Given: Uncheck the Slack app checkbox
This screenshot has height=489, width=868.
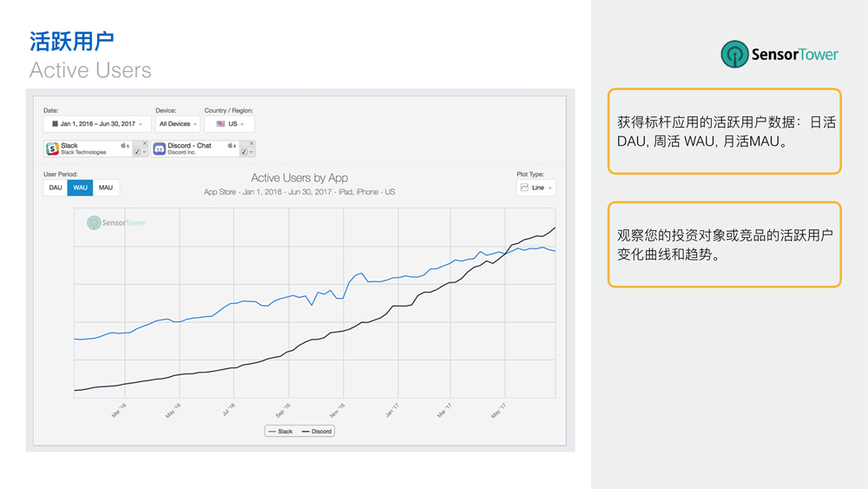Looking at the screenshot, I should point(137,152).
